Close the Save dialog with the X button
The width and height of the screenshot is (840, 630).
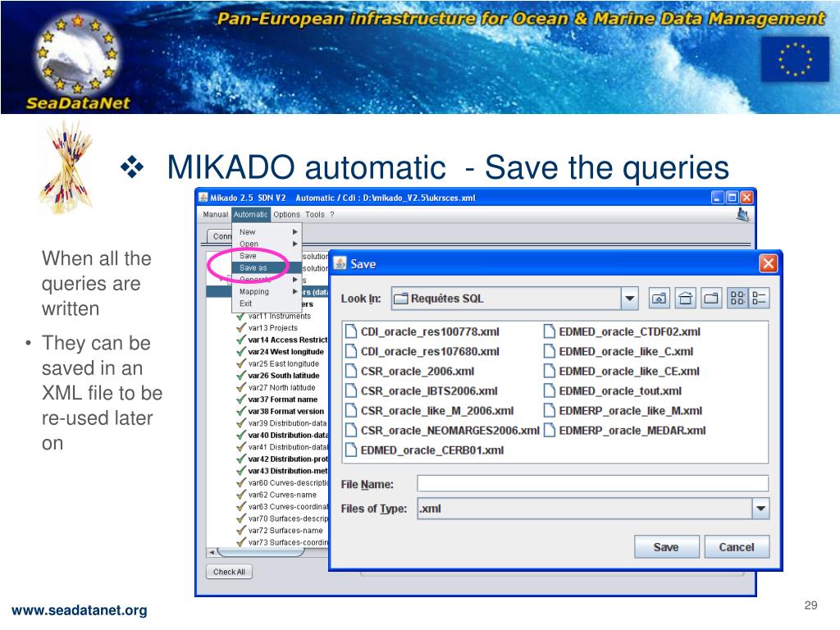pyautogui.click(x=768, y=263)
